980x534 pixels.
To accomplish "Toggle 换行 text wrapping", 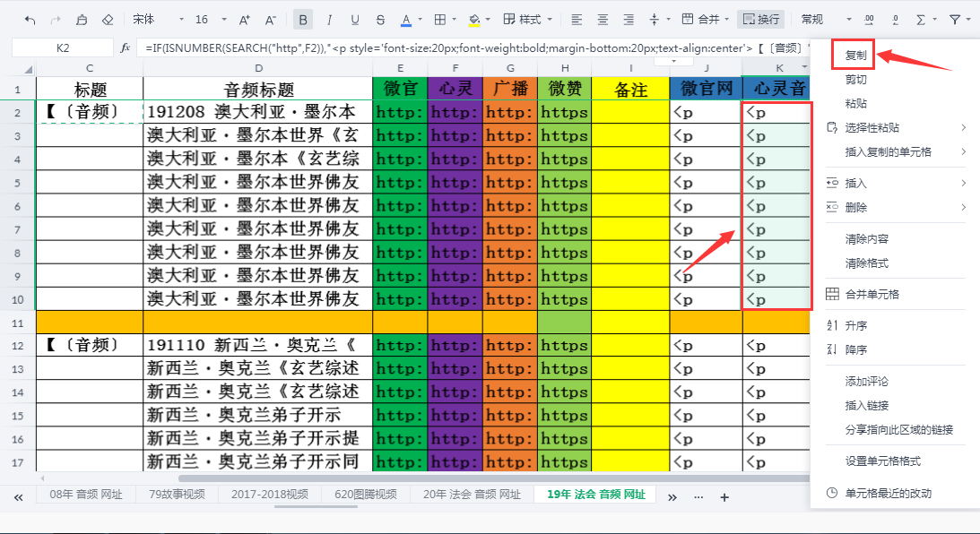I will pyautogui.click(x=760, y=20).
